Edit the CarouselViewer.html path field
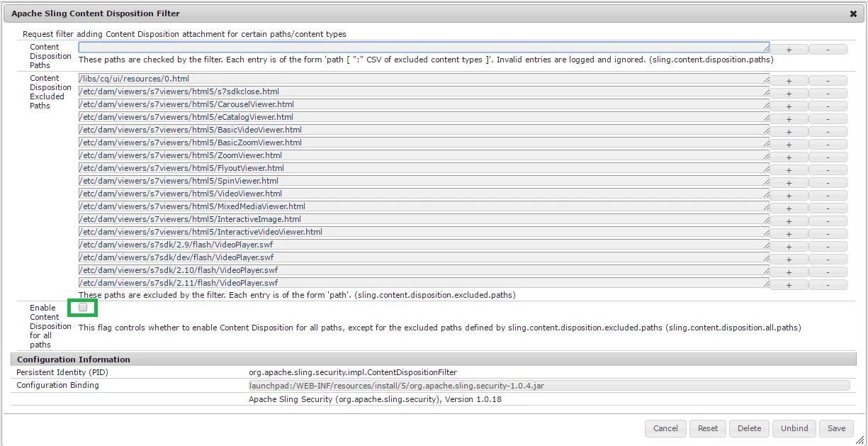The height and width of the screenshot is (446, 868). pos(424,104)
